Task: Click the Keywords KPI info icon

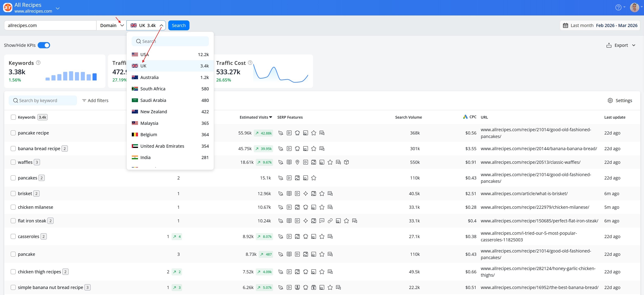Action: [38, 63]
